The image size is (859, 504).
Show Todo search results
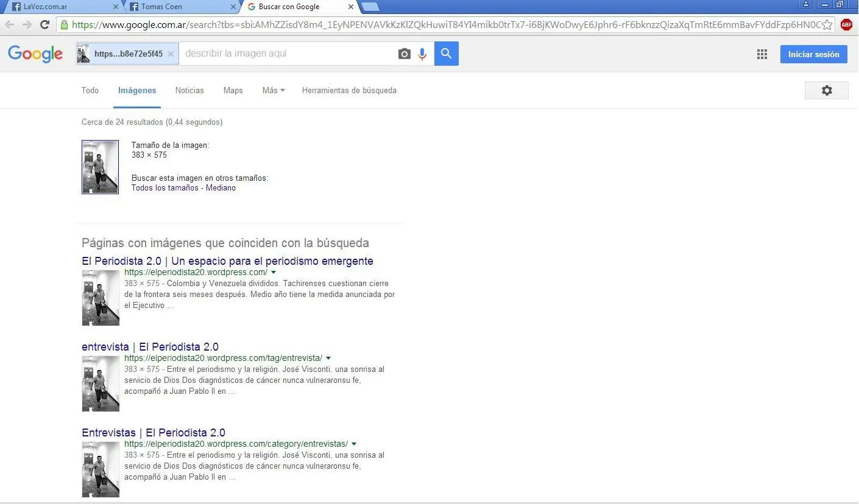coord(90,90)
